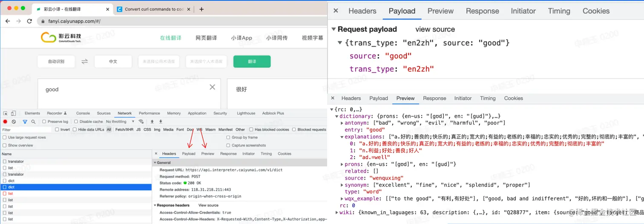Expand the synonym array
The height and width of the screenshot is (224, 644).
tap(342, 185)
